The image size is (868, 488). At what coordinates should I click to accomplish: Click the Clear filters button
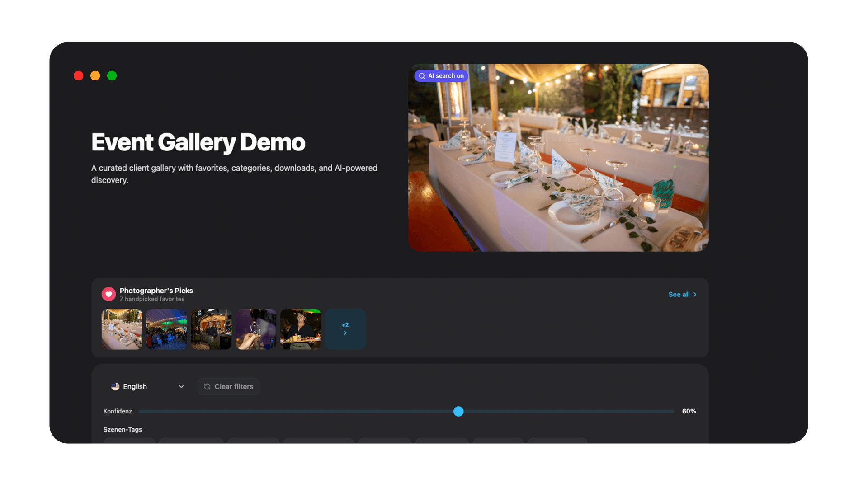tap(228, 387)
